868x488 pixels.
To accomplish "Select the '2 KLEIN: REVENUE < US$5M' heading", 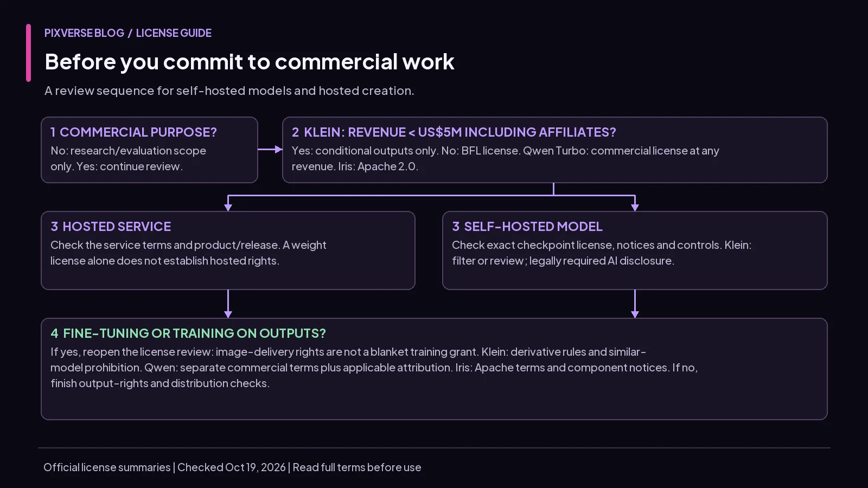I will 454,132.
